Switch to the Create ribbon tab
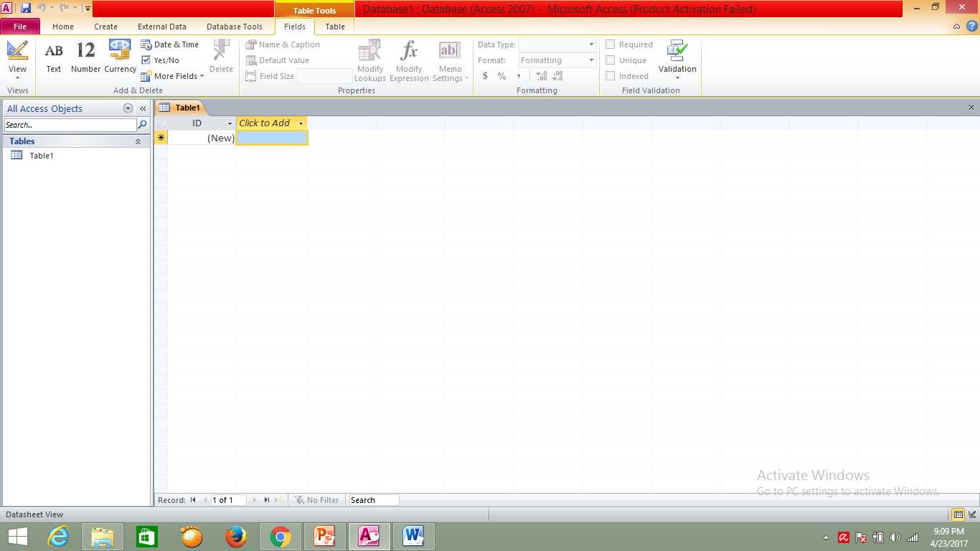 pyautogui.click(x=105, y=27)
